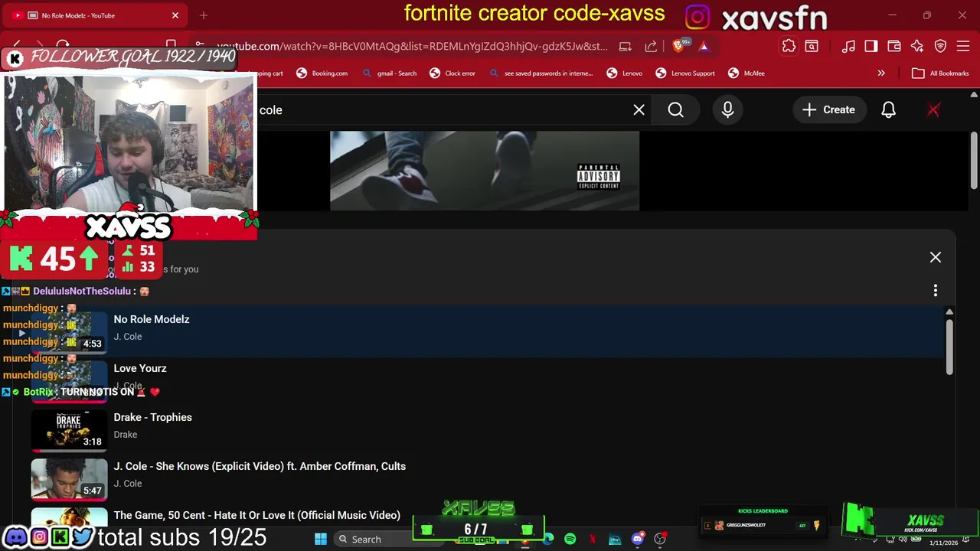Viewport: 980px width, 551px height.
Task: Click the Drake Trophies thumbnail
Action: (69, 429)
